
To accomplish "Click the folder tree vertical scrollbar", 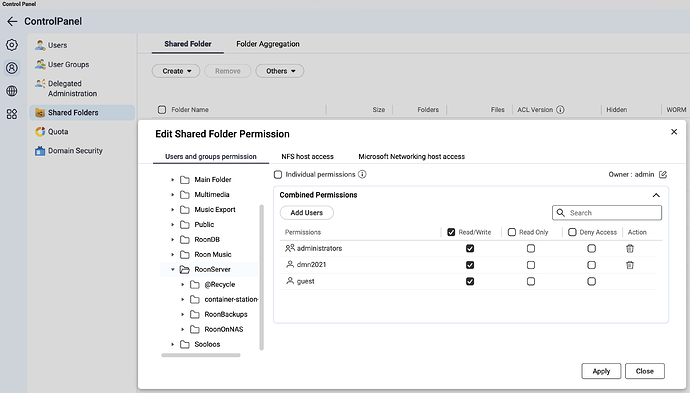I will [261, 277].
